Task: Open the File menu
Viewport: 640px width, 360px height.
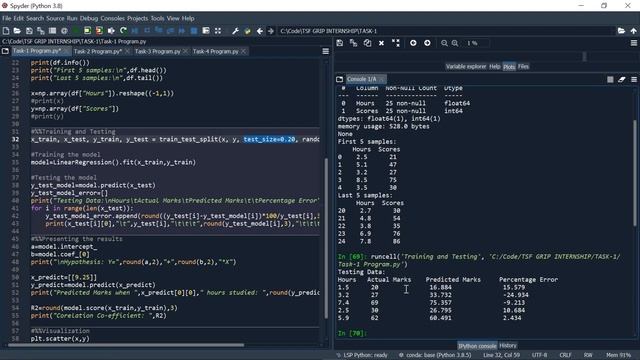Action: tap(7, 18)
